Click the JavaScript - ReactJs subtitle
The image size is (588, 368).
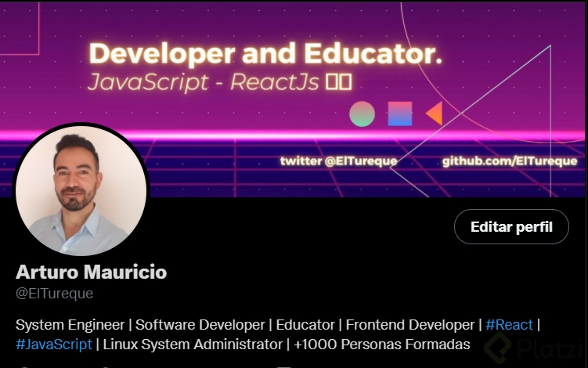point(204,82)
